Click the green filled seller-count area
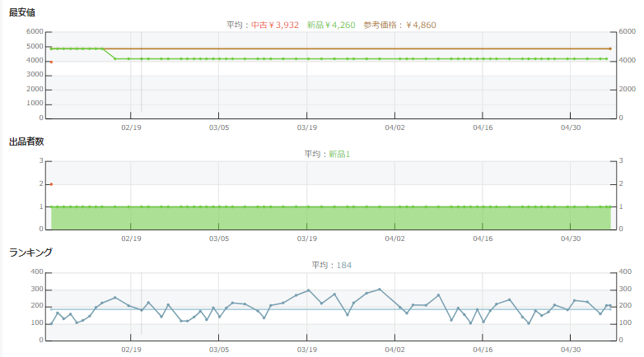This screenshot has height=357, width=644. tap(331, 218)
